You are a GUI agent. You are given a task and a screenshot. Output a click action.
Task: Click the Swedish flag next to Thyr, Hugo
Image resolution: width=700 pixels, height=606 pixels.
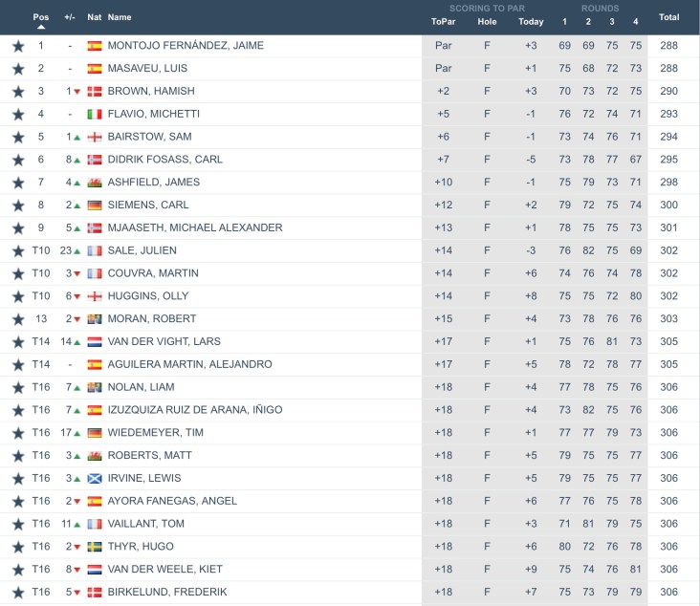[95, 547]
